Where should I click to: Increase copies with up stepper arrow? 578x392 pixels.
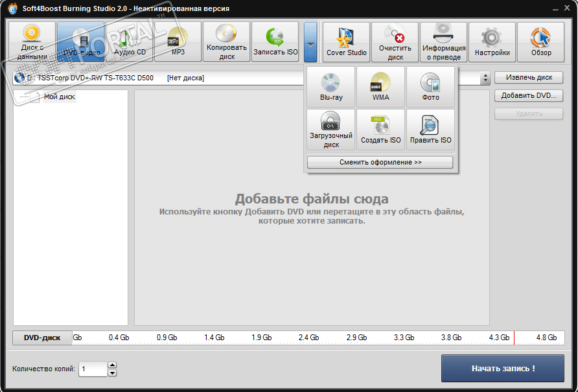tap(112, 365)
